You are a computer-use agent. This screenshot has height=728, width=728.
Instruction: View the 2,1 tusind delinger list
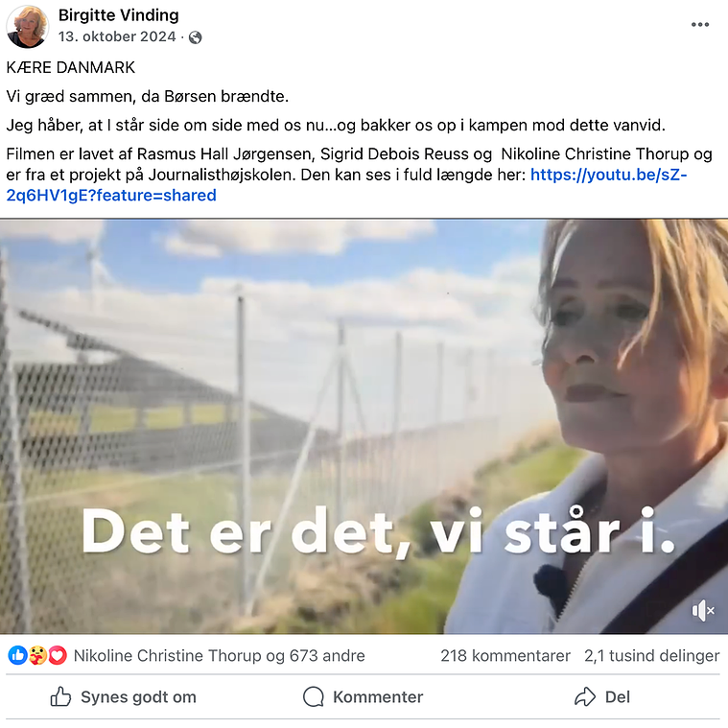click(x=652, y=655)
